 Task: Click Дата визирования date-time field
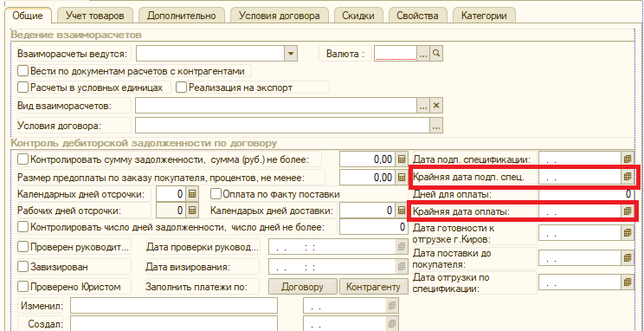[332, 267]
